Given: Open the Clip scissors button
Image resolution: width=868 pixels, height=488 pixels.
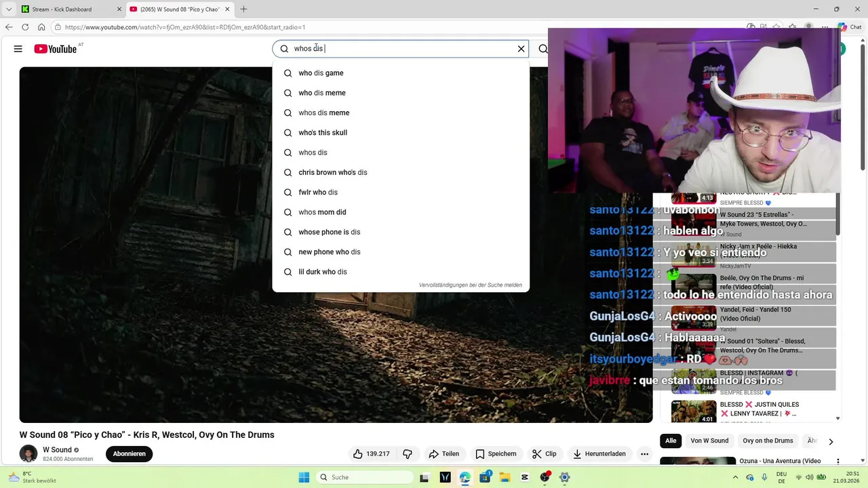Looking at the screenshot, I should (x=545, y=454).
